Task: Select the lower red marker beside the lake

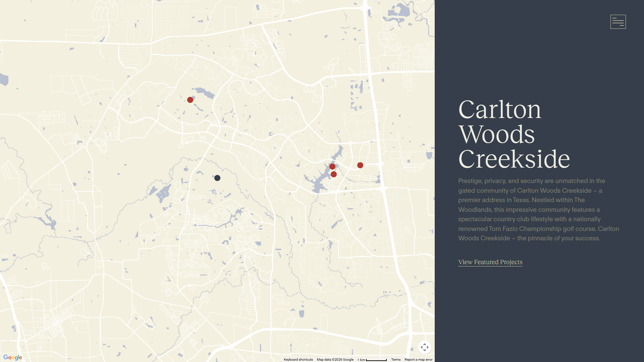Action: (334, 174)
